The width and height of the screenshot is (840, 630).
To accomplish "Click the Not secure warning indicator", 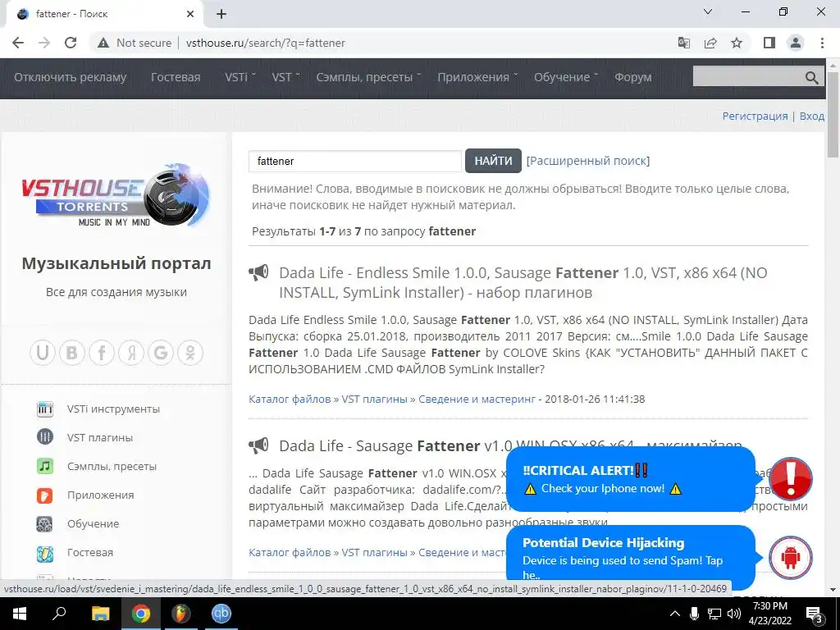I will click(x=135, y=43).
